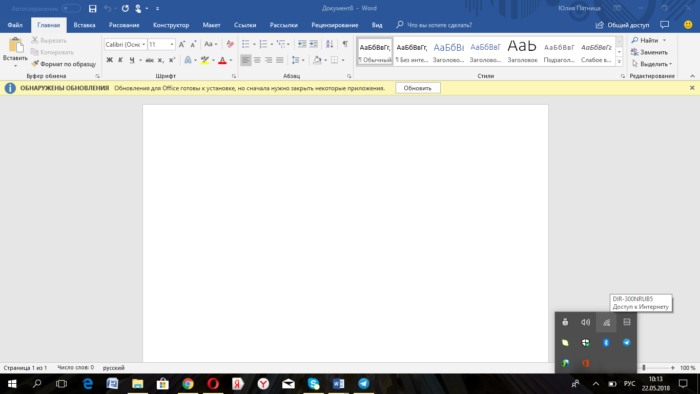
Task: Click Общий доступ share button
Action: click(622, 25)
